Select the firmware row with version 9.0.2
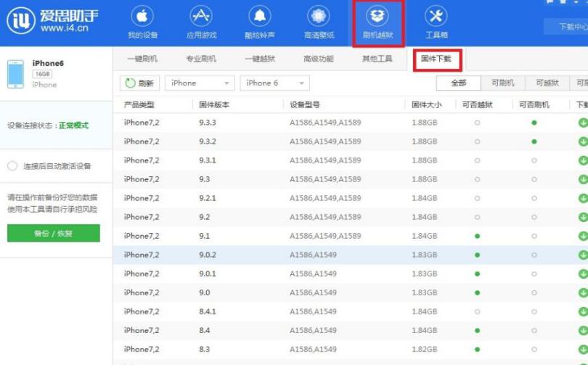This screenshot has width=588, height=365. point(350,255)
